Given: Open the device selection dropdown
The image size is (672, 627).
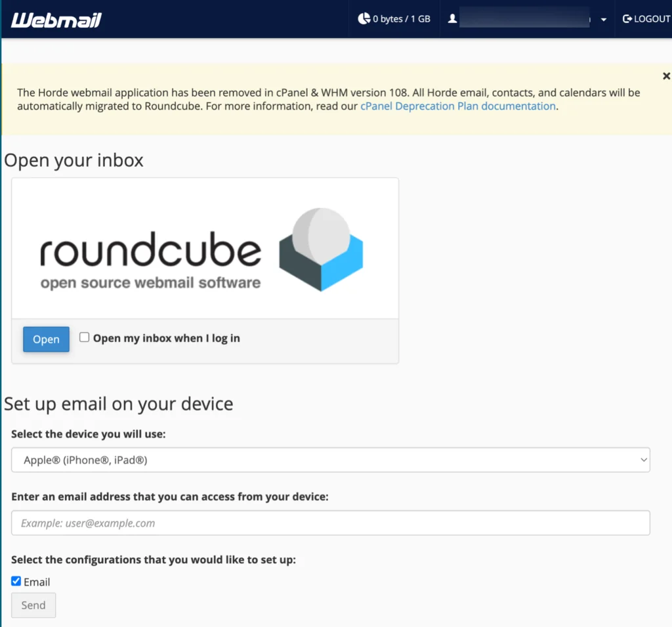Looking at the screenshot, I should (331, 460).
